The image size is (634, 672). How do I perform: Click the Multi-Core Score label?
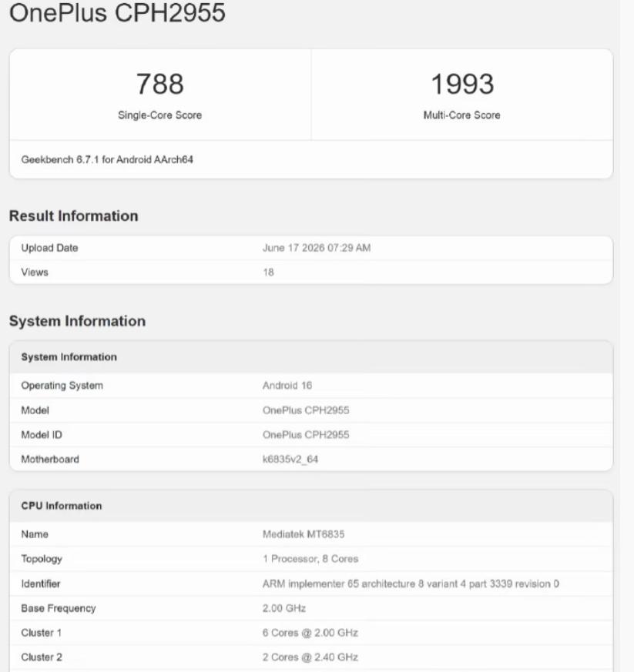(462, 115)
